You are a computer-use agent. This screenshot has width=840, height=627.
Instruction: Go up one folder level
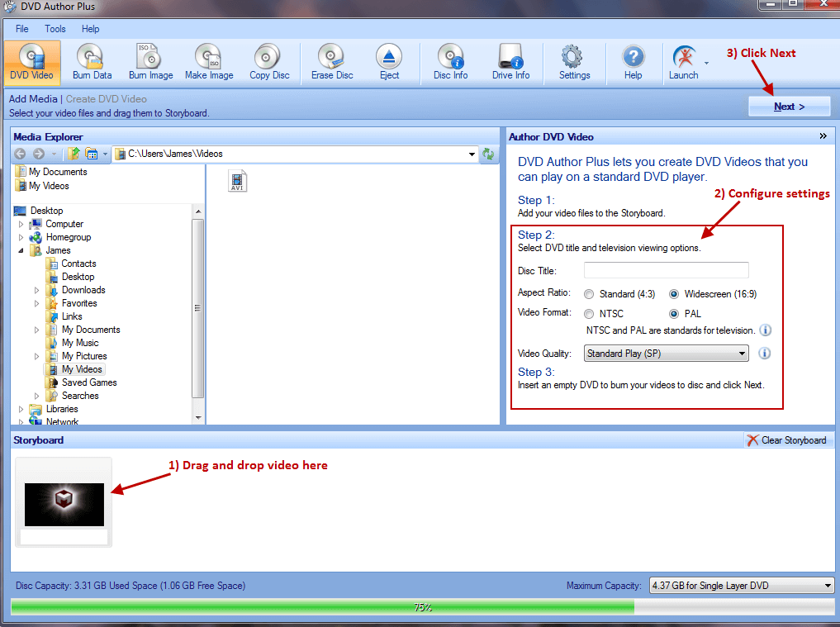(x=74, y=154)
